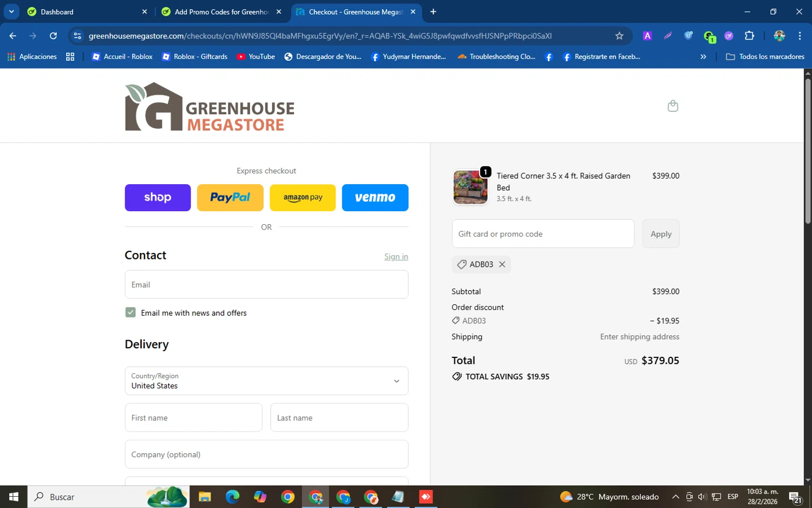Open the Windows Start menu

(x=14, y=497)
